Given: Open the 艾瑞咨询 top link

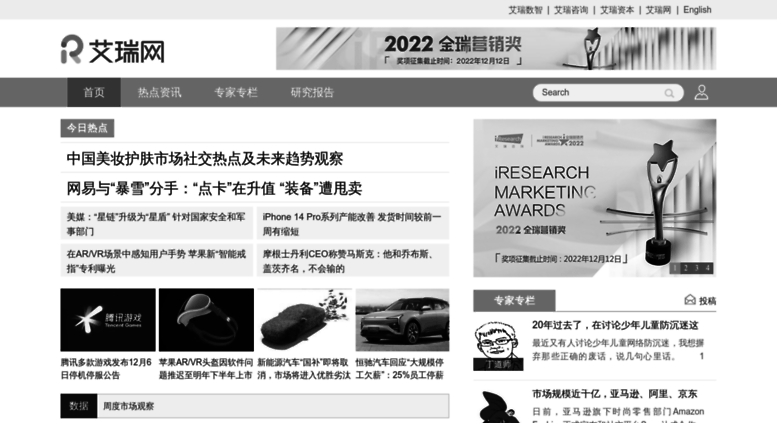Looking at the screenshot, I should 571,10.
